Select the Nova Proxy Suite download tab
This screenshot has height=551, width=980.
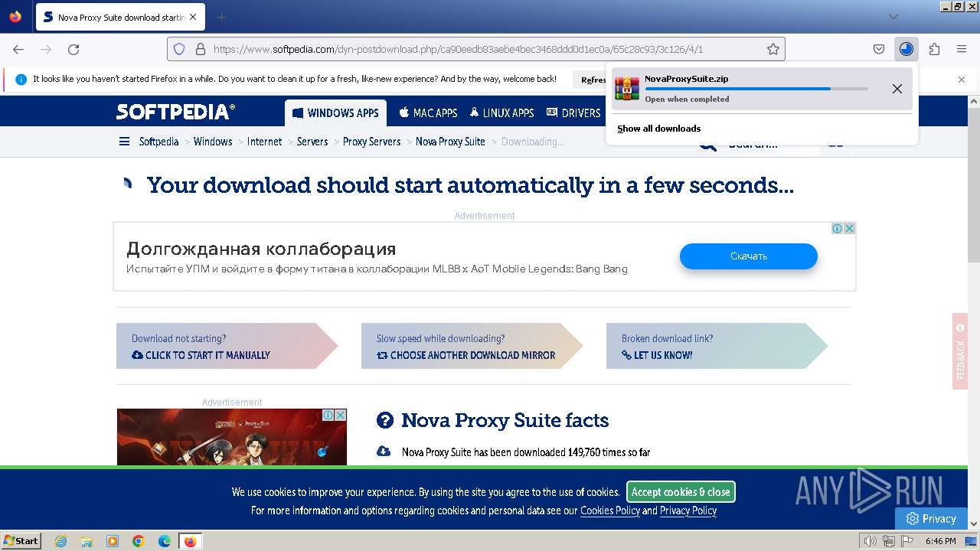pos(119,17)
